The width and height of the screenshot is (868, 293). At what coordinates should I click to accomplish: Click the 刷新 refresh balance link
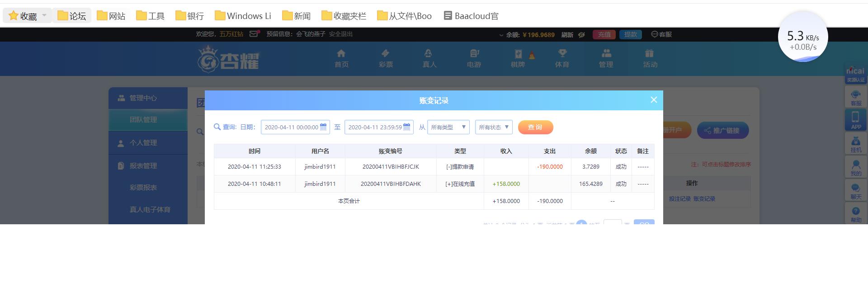pyautogui.click(x=567, y=34)
